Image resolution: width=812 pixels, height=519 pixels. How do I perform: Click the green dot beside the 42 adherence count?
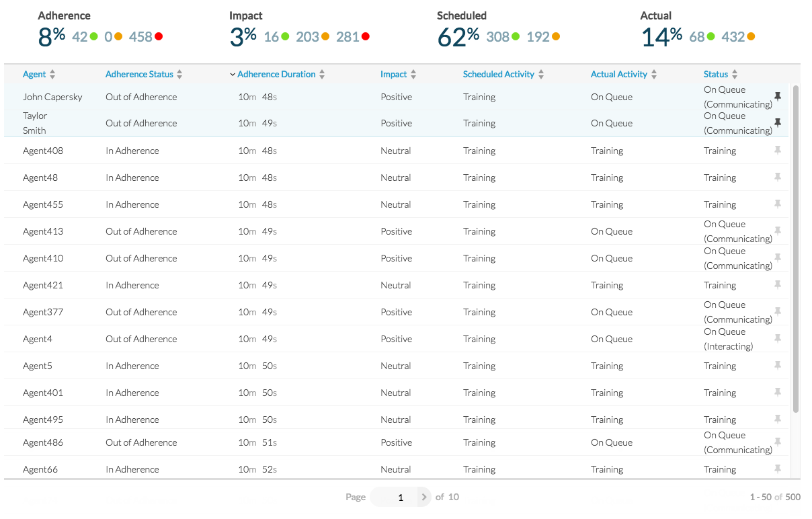pos(92,37)
